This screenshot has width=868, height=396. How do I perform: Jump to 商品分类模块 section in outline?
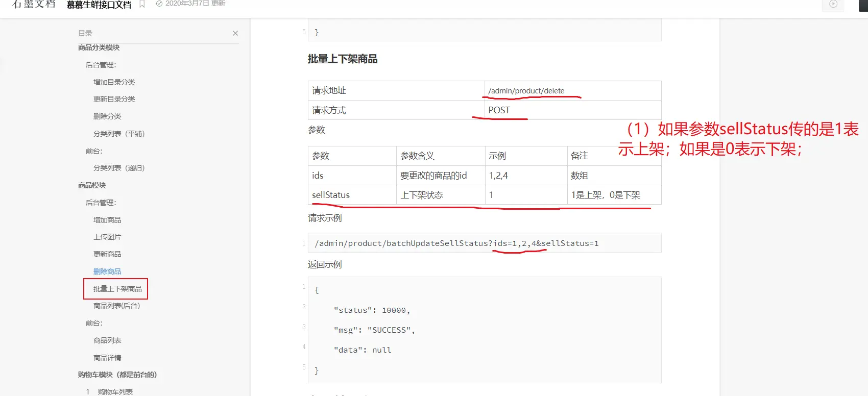coord(99,47)
